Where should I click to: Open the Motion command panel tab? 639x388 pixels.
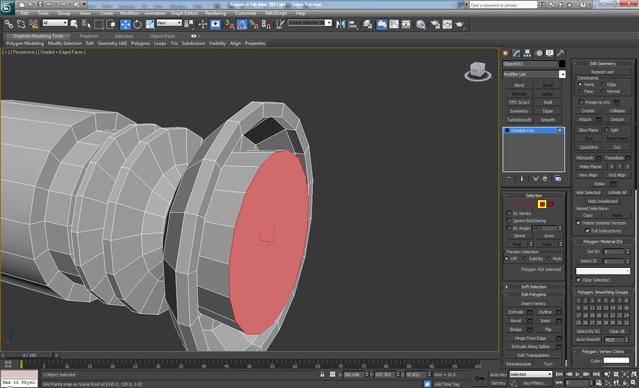[x=539, y=53]
